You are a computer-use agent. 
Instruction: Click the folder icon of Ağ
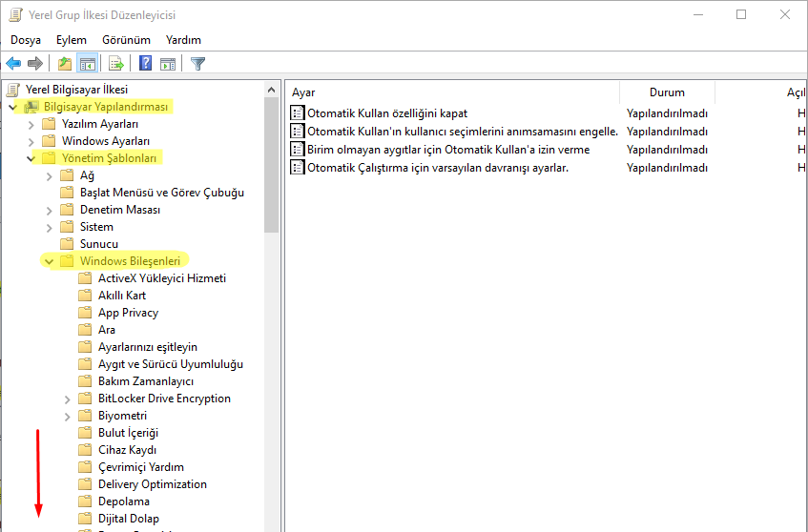(67, 175)
